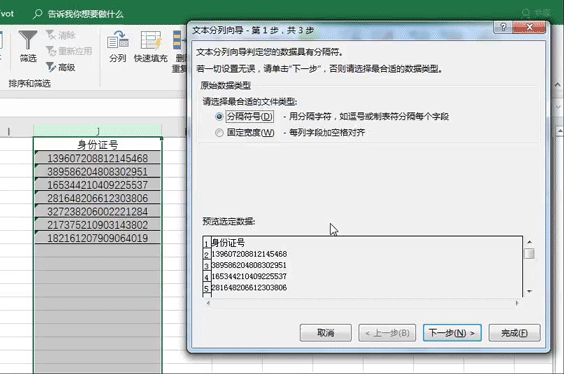Click preview scrollbar down arrow
Viewport: 564px width, 374px height.
point(529,291)
